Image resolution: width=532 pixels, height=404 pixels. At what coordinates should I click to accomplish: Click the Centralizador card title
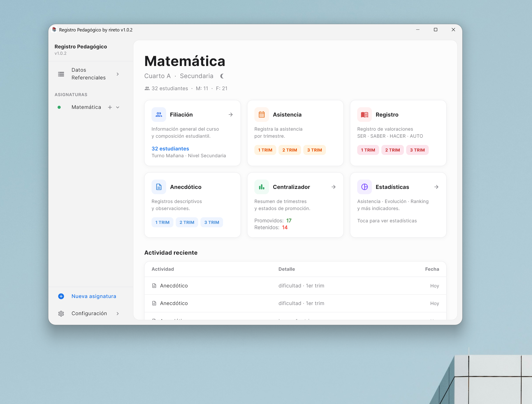(291, 187)
